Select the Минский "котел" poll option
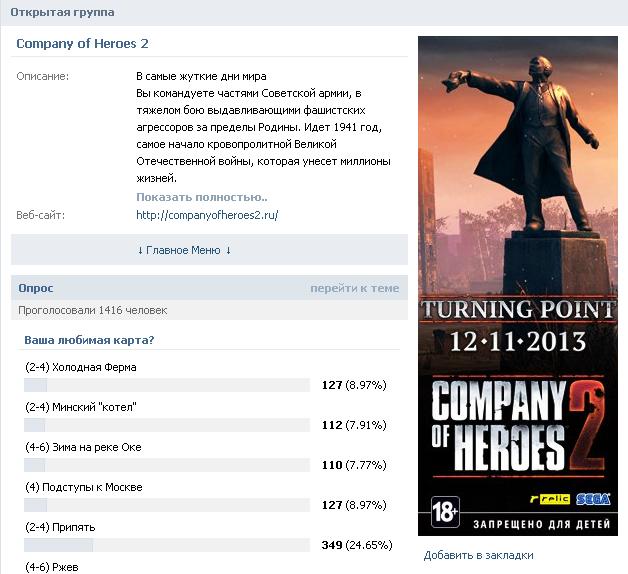This screenshot has width=628, height=574. coord(81,407)
